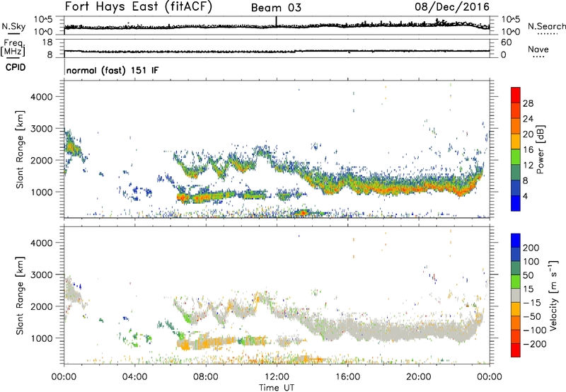The width and height of the screenshot is (566, 392).
Task: Click the '4' tick on the power scale
Action: 525,197
